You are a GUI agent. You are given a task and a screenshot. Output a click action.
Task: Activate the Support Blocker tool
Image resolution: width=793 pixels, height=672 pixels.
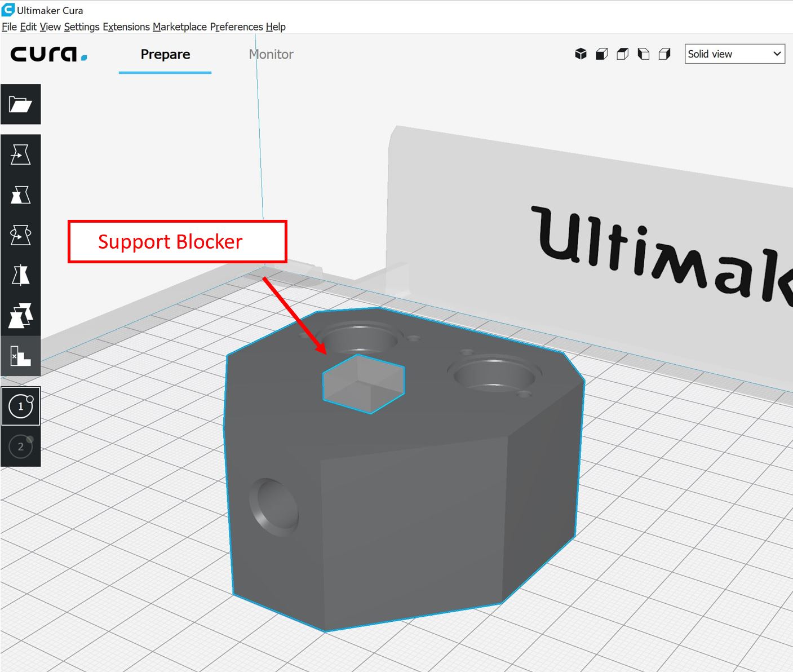20,356
